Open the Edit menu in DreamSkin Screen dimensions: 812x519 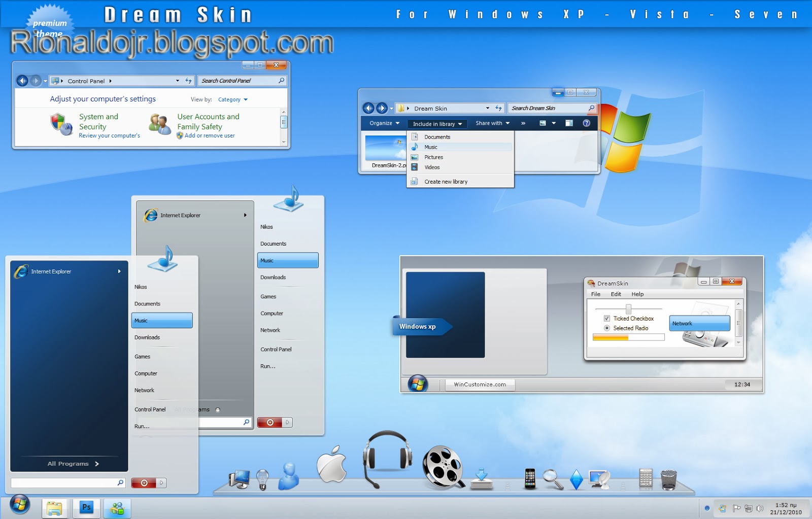click(x=616, y=294)
